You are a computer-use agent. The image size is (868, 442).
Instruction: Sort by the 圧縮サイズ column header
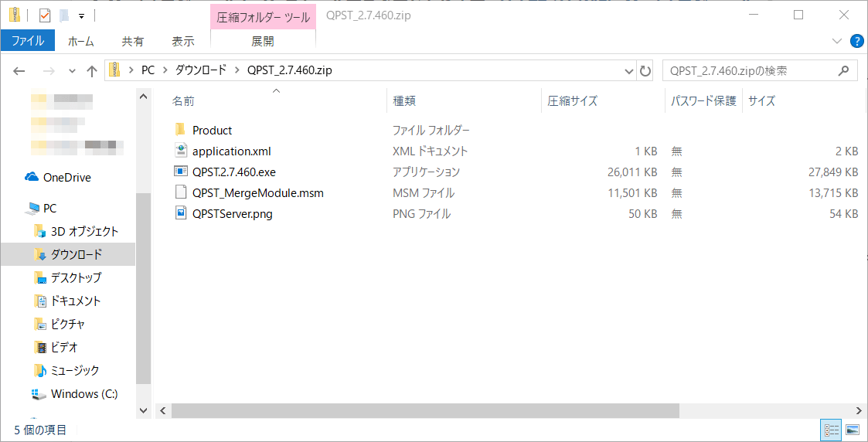pos(572,100)
